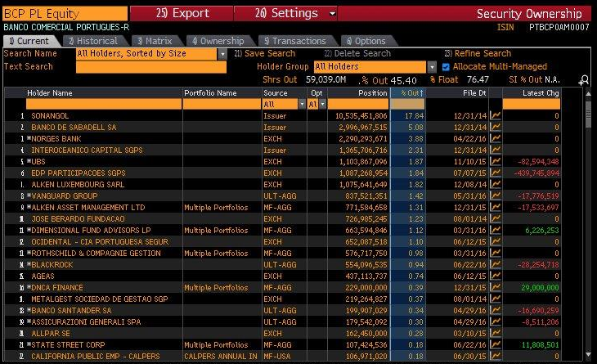Open chart icon for STATE STREET CORP row

[496, 344]
